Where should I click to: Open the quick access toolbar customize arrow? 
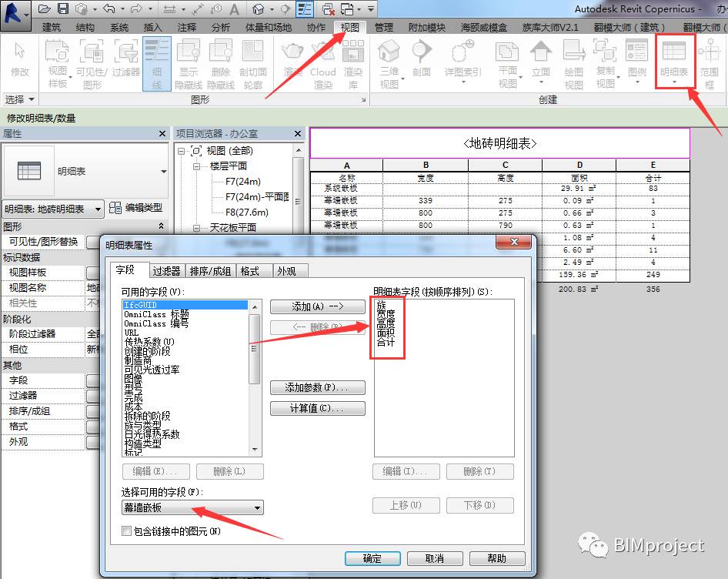coord(371,8)
